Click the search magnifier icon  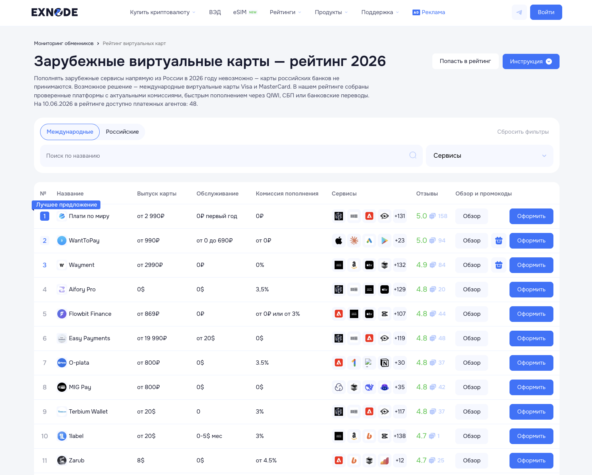coord(413,155)
